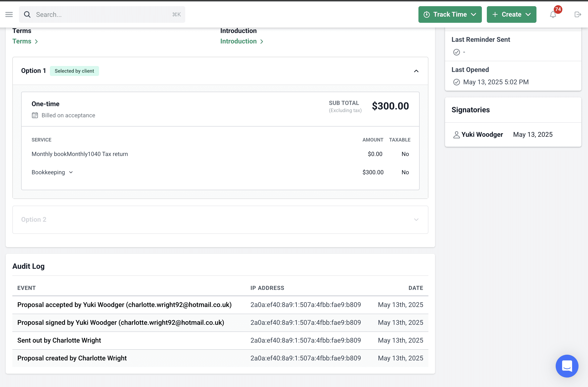This screenshot has width=588, height=387.
Task: Open the Track Time dropdown
Action: pyautogui.click(x=450, y=14)
